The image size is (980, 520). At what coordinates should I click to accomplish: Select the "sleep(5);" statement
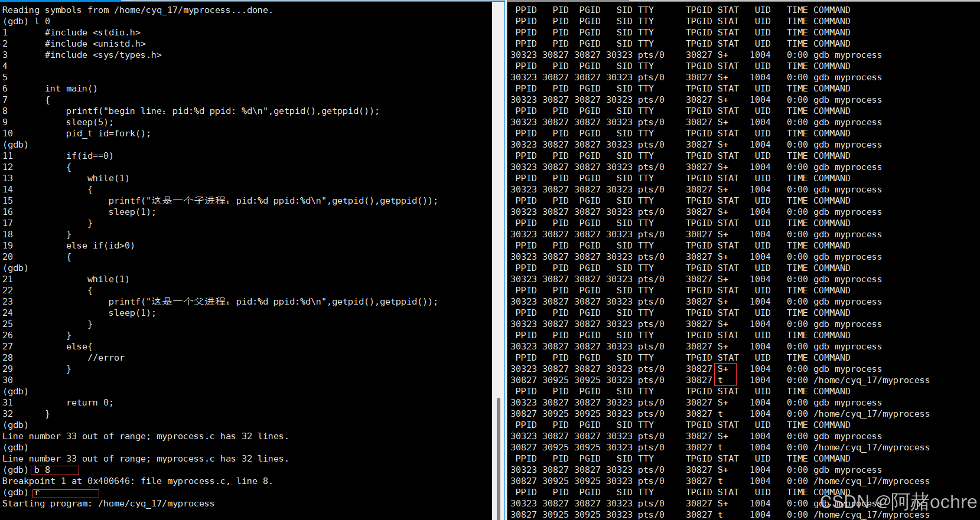89,122
